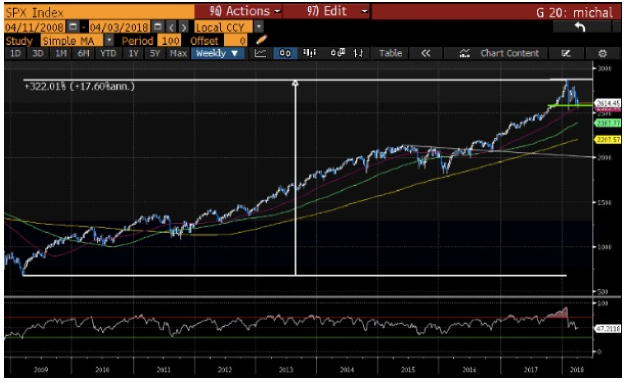Collapse toolbar with double left chevron

(425, 53)
